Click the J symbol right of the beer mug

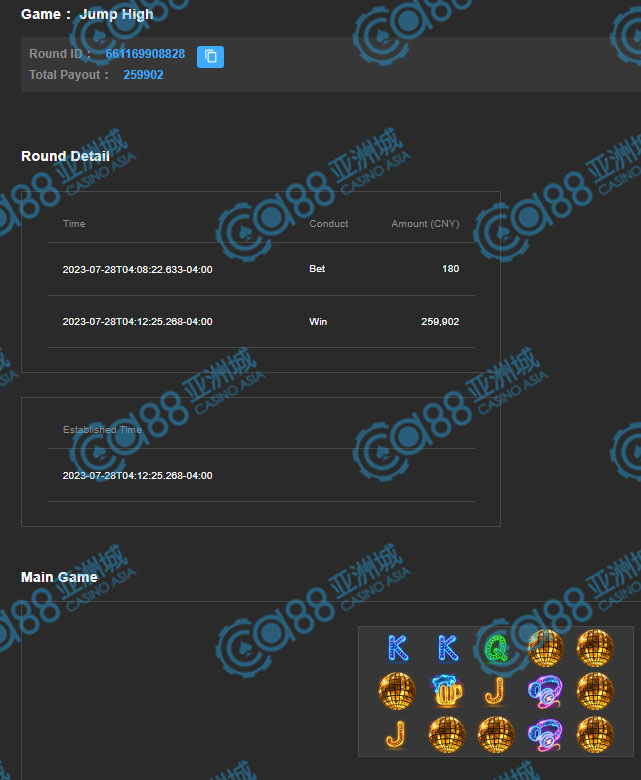click(495, 691)
